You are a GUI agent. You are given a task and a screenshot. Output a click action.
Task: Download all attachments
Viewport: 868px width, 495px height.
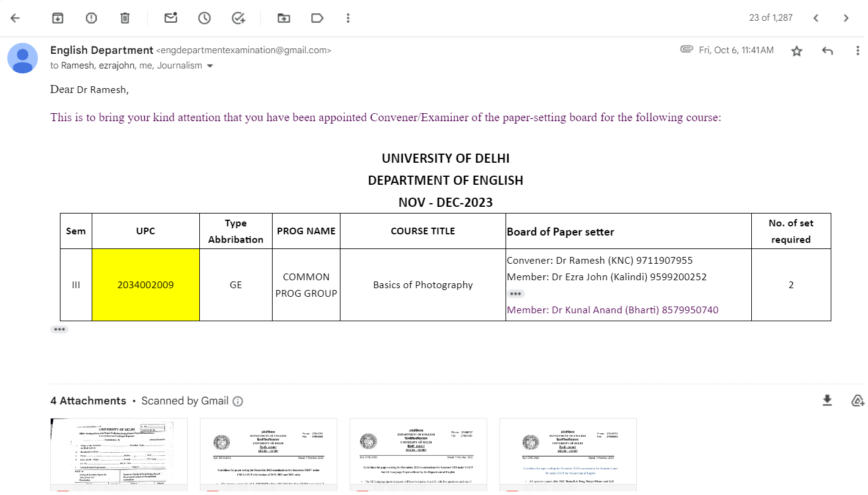(x=827, y=400)
